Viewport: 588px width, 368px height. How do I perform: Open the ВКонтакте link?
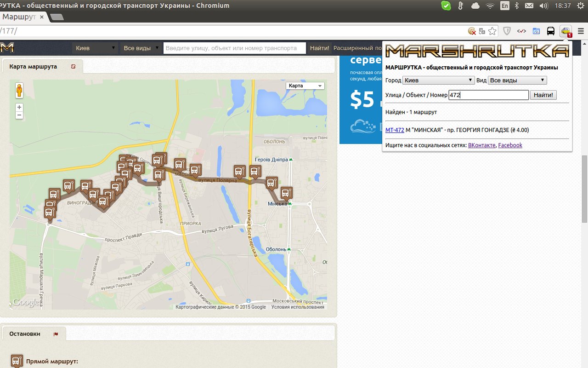point(481,145)
